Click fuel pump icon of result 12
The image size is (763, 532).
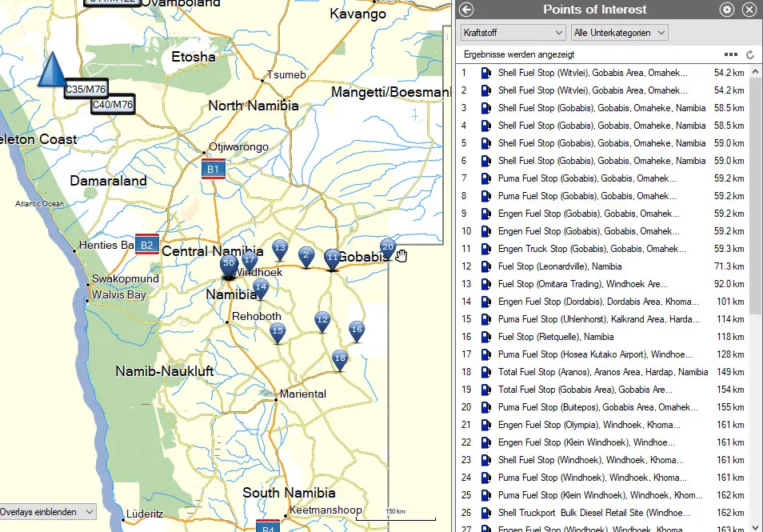coord(485,266)
